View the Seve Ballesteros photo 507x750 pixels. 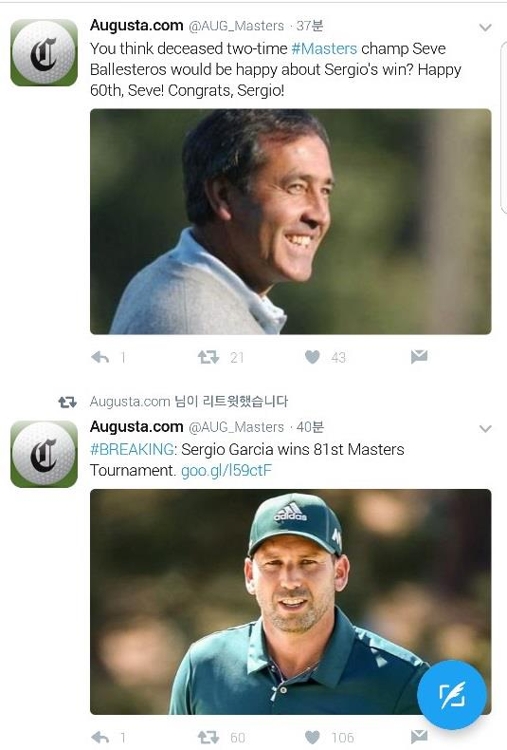click(x=290, y=221)
